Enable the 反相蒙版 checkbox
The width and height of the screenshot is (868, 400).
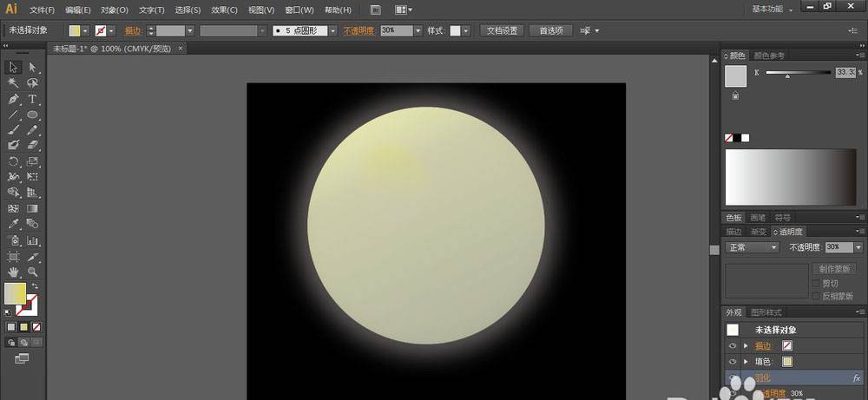[x=815, y=296]
